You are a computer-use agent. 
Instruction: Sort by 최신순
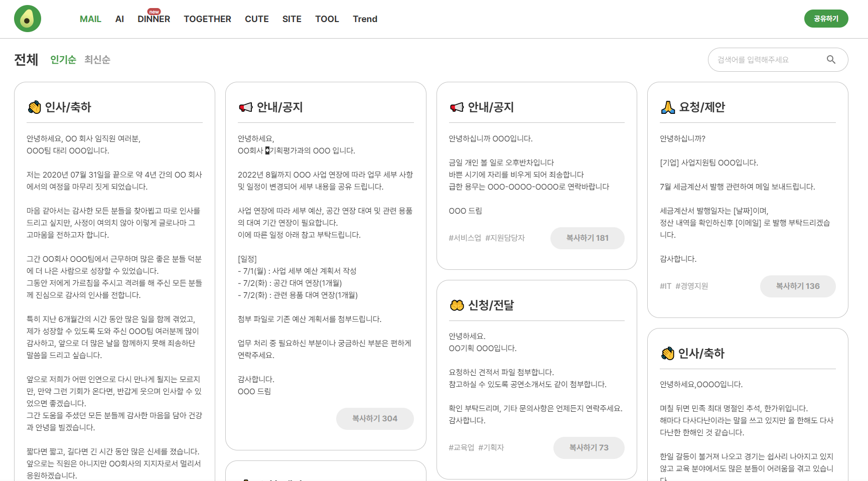click(97, 60)
